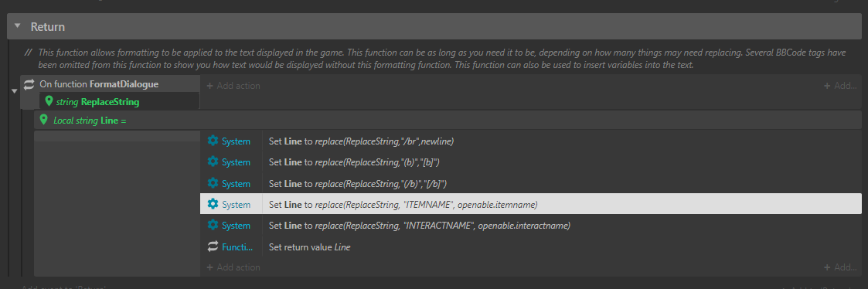Click Function icon on Set return value row
This screenshot has height=289, width=868.
coord(213,246)
